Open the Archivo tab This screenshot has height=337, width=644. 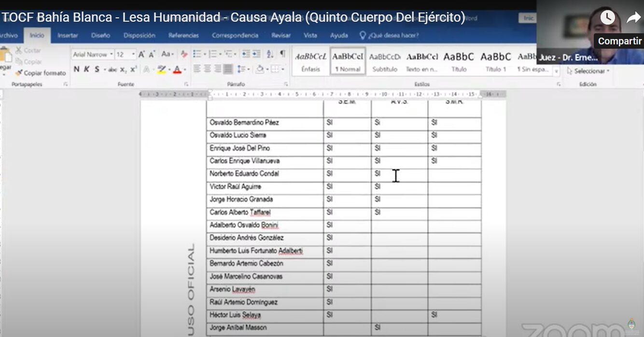click(x=8, y=36)
